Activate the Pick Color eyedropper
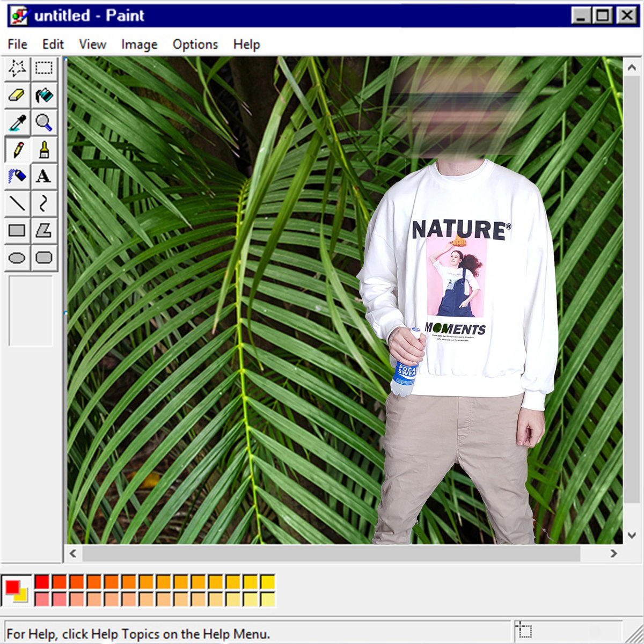This screenshot has height=644, width=644. (x=17, y=123)
